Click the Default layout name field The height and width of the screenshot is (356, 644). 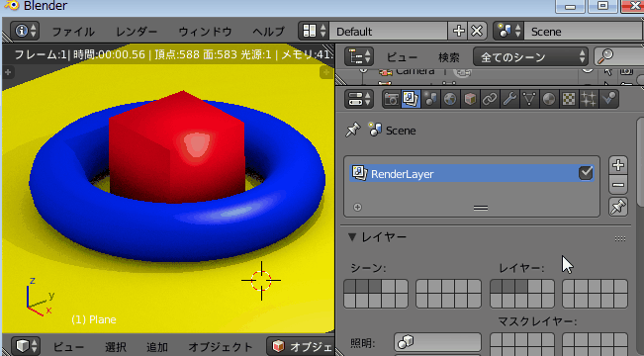coord(388,32)
